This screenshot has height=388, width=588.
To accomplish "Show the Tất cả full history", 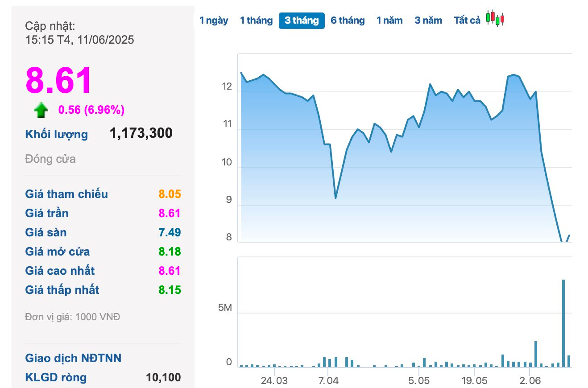I will (467, 21).
